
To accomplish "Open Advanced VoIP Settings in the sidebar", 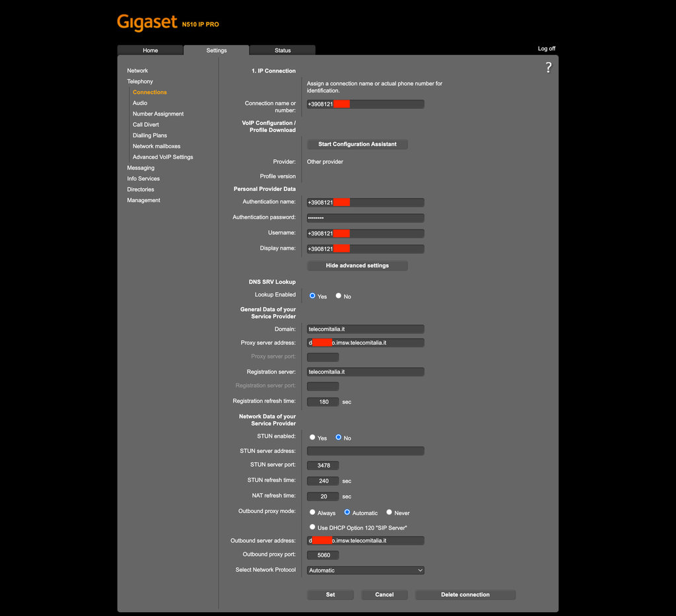I will click(x=162, y=157).
